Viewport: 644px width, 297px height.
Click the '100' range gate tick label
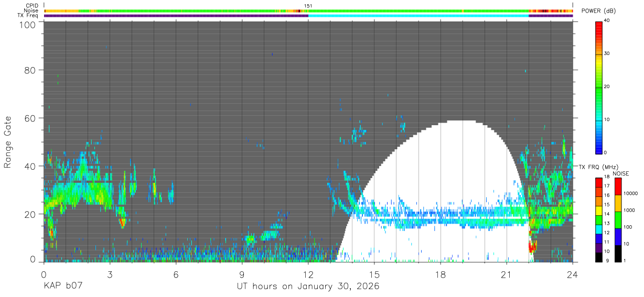[x=26, y=25]
